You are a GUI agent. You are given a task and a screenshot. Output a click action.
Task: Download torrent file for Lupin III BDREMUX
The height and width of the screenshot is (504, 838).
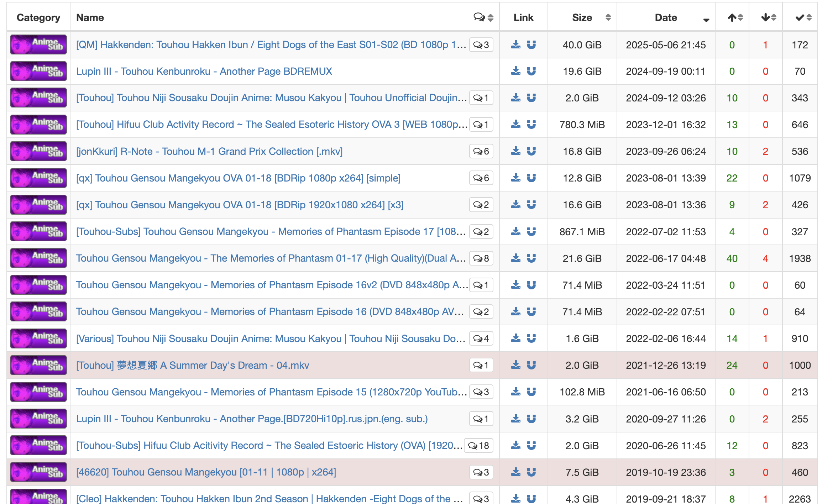515,71
